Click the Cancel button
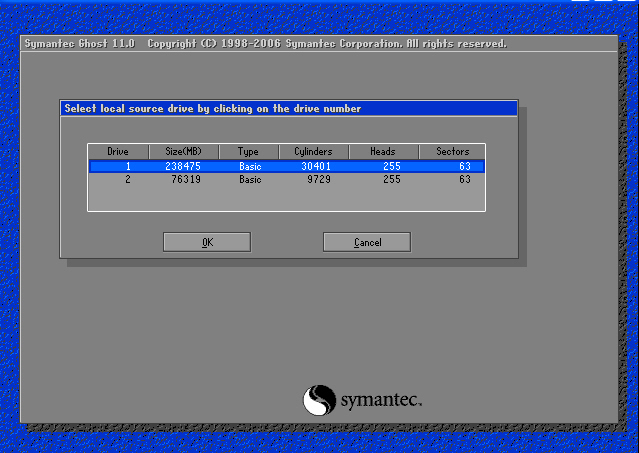 click(x=367, y=242)
